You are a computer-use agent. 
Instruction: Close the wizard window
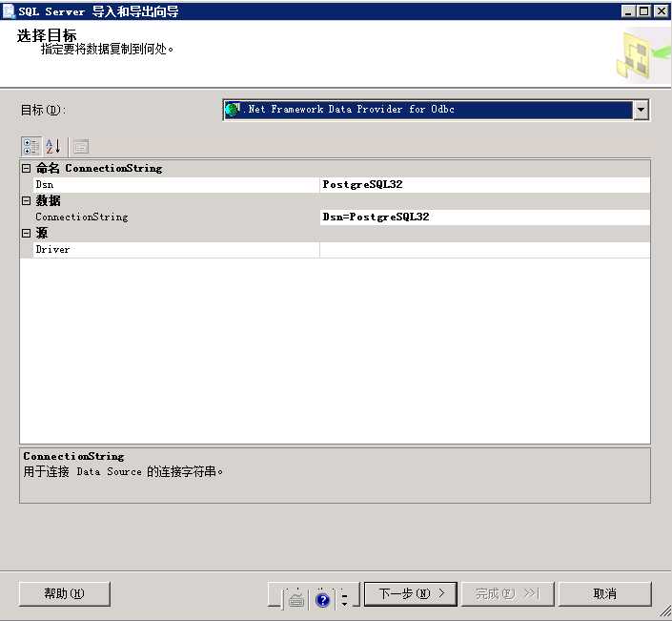(x=662, y=11)
